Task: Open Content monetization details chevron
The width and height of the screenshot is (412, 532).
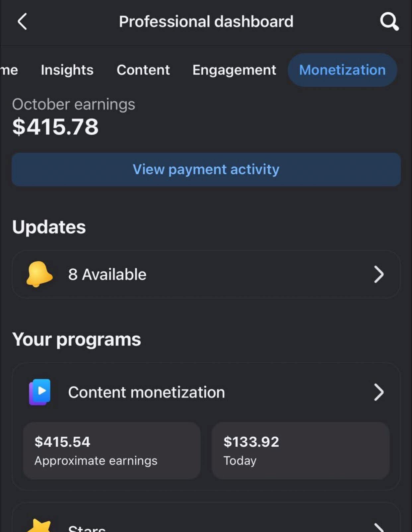Action: coord(379,392)
